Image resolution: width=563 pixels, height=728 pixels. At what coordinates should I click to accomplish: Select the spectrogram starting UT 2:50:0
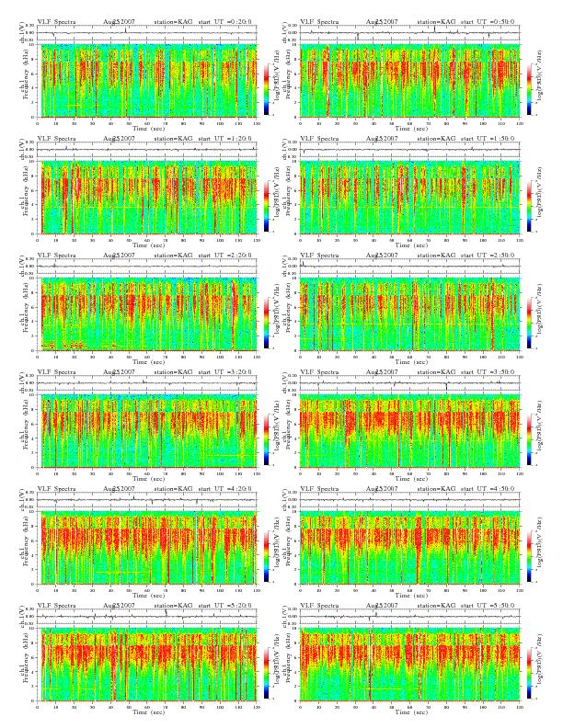click(x=409, y=314)
